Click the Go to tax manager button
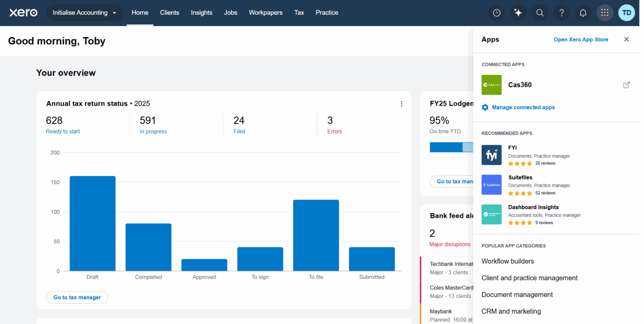The image size is (644, 324). 77,297
